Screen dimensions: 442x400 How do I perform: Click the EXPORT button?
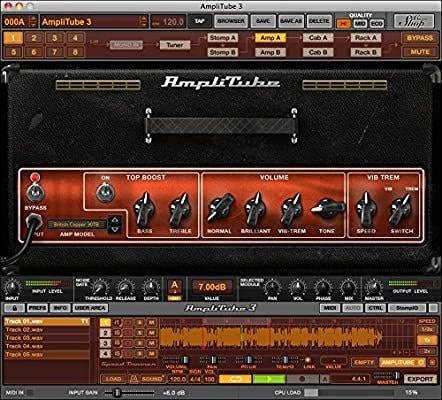(420, 379)
